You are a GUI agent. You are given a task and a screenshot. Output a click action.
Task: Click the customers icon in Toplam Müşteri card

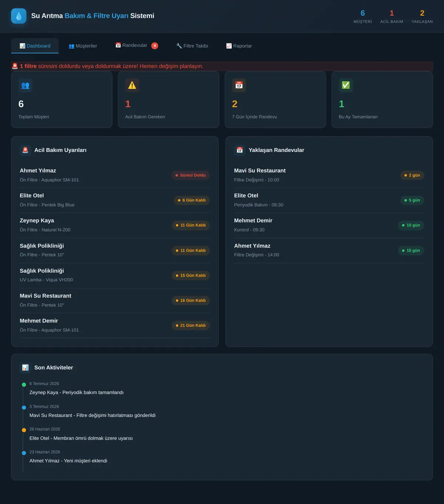[25, 85]
